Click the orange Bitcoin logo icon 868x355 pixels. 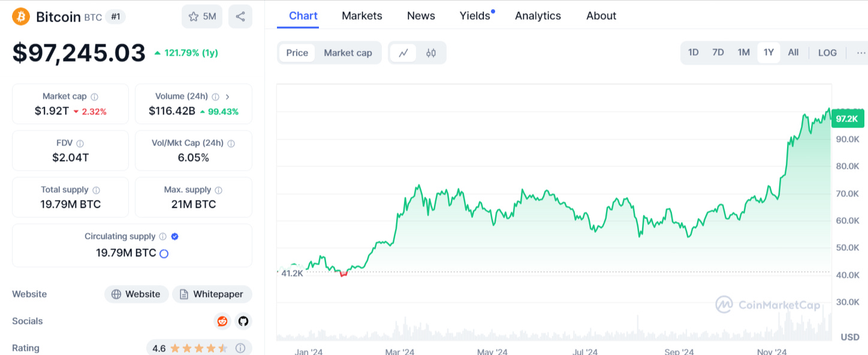point(21,16)
